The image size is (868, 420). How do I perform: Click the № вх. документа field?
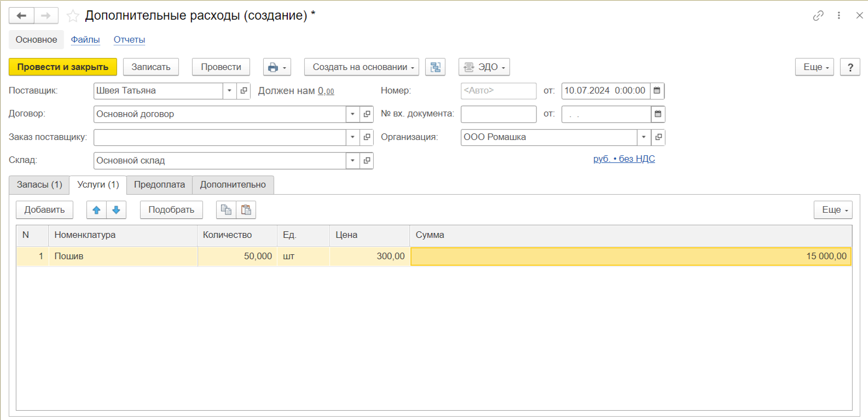click(x=499, y=114)
